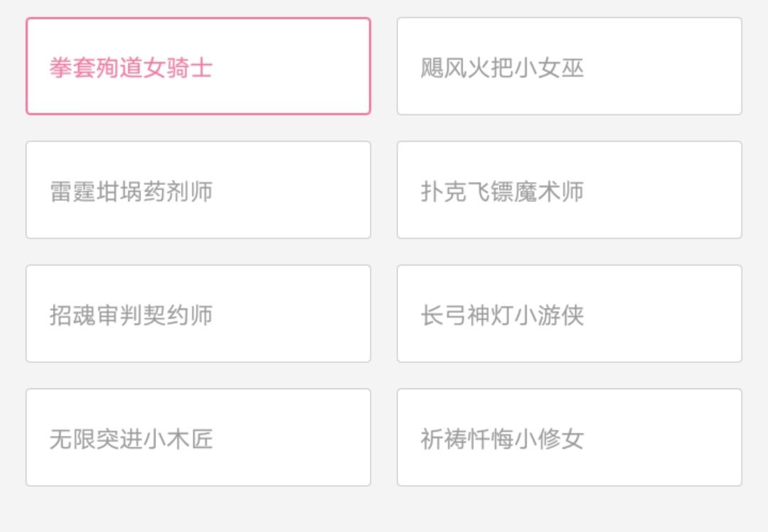The image size is (768, 532).
Task: Switch selection to the poker dart magician card
Action: pos(569,190)
